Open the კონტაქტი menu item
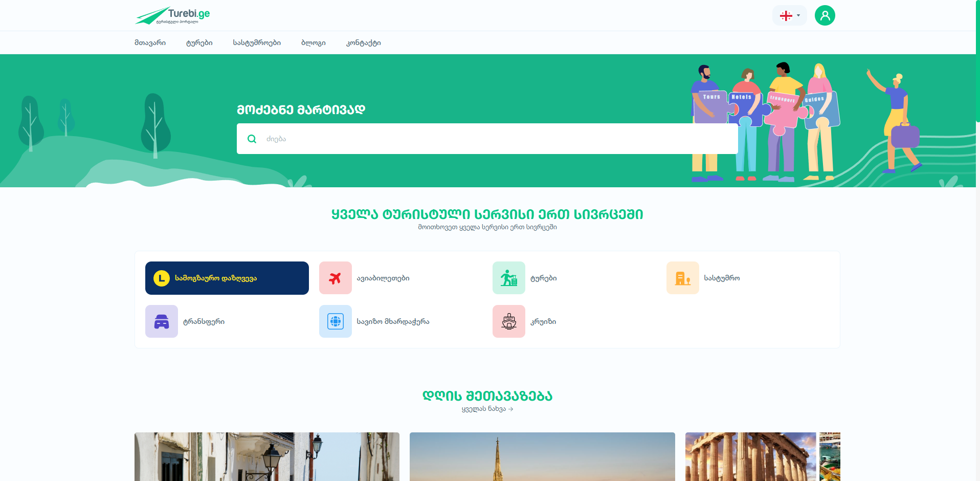Screen dimensions: 980x481 [x=363, y=43]
